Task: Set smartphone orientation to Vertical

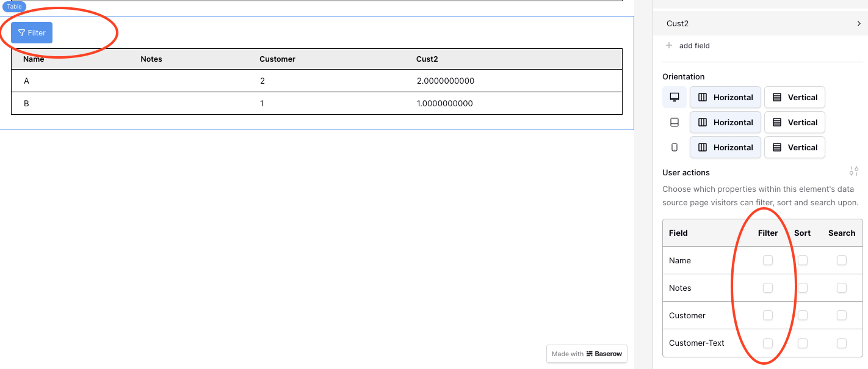Action: (x=795, y=147)
